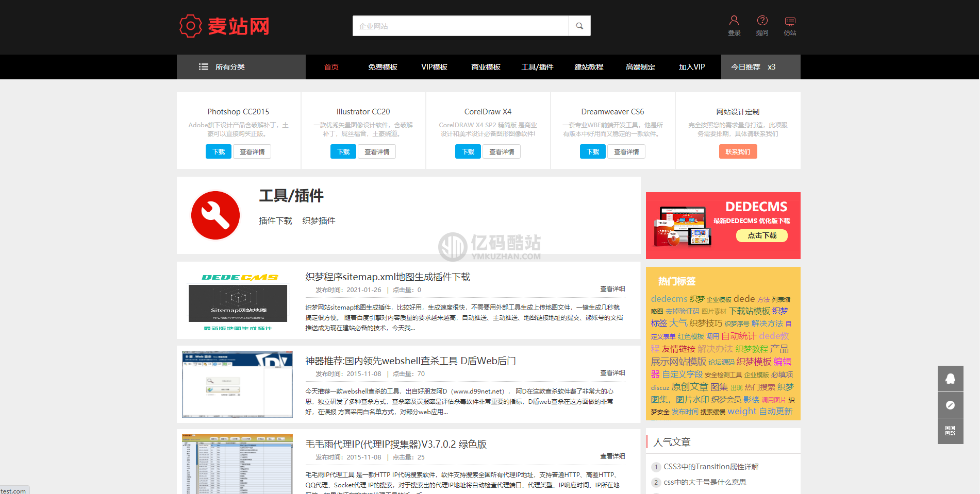Click the 自定义字段 hot tag
The width and height of the screenshot is (980, 494).
(682, 374)
